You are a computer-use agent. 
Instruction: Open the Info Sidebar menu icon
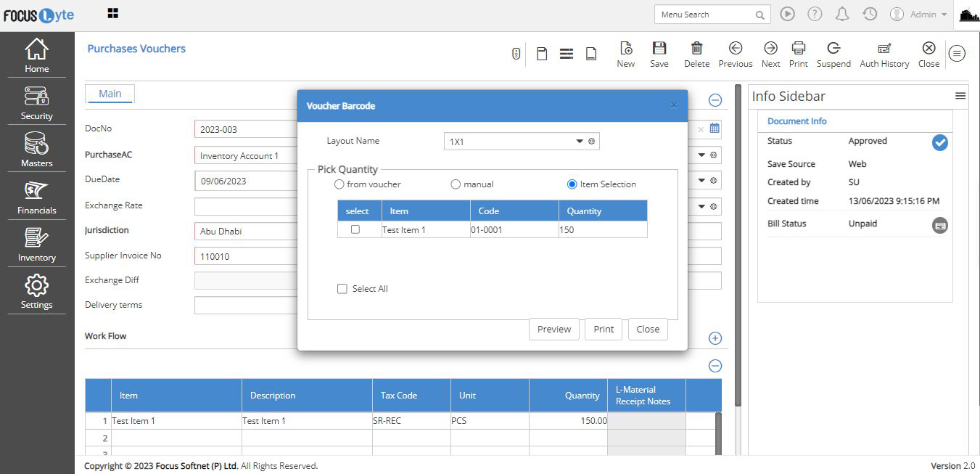click(960, 96)
